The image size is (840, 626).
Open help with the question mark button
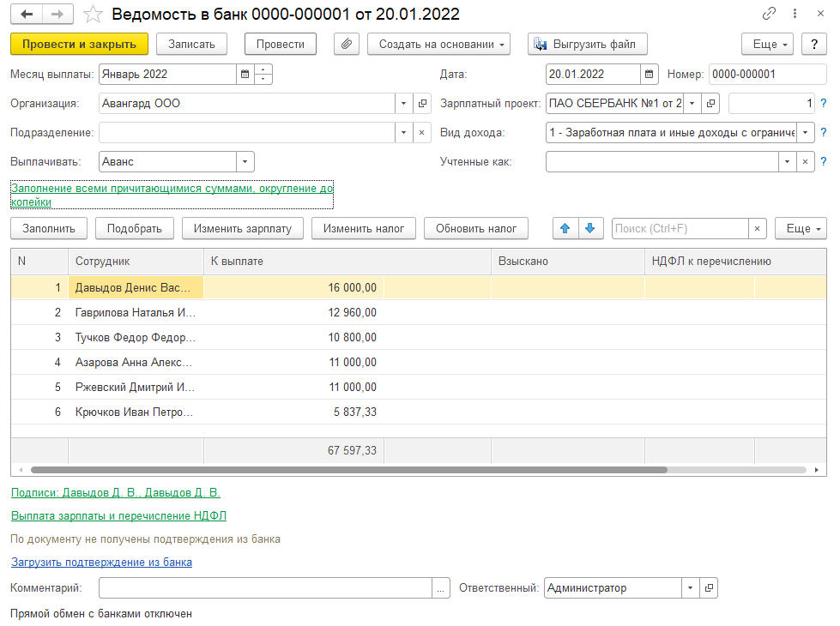pyautogui.click(x=814, y=44)
